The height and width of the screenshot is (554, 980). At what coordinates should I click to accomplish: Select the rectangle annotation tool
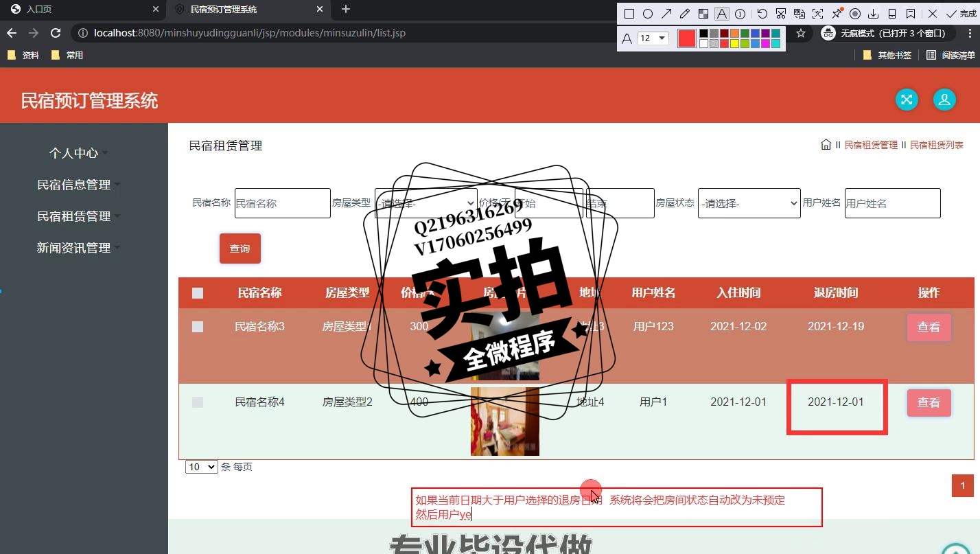pyautogui.click(x=629, y=14)
